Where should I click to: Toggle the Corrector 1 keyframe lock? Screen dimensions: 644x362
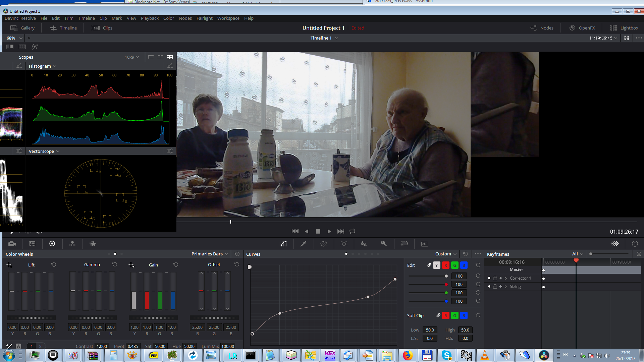[495, 278]
